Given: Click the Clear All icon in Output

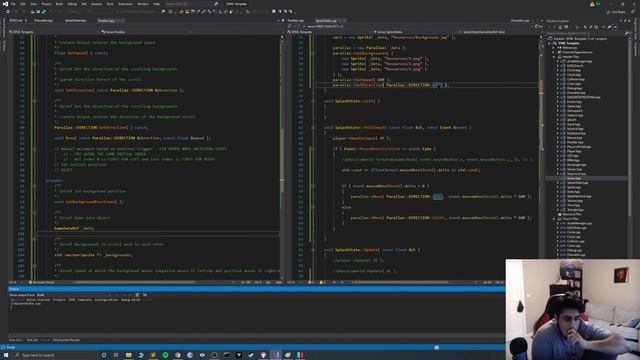Looking at the screenshot, I should (x=137, y=295).
